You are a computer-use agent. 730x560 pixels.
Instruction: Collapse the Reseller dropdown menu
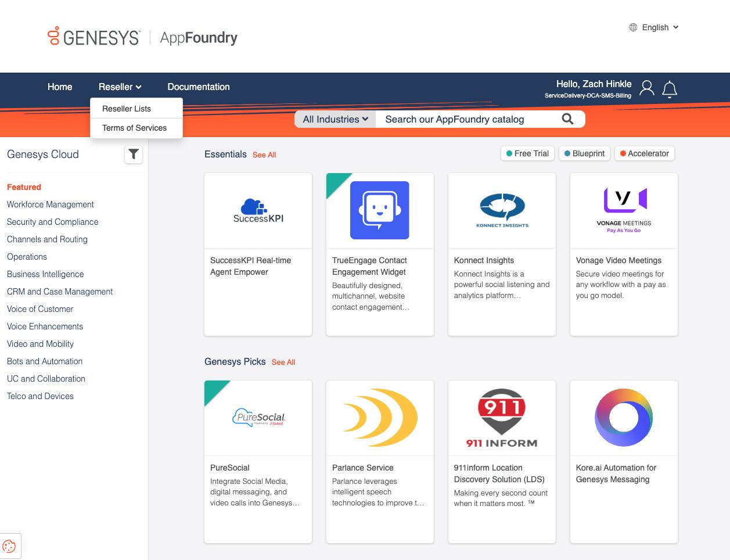[x=119, y=87]
